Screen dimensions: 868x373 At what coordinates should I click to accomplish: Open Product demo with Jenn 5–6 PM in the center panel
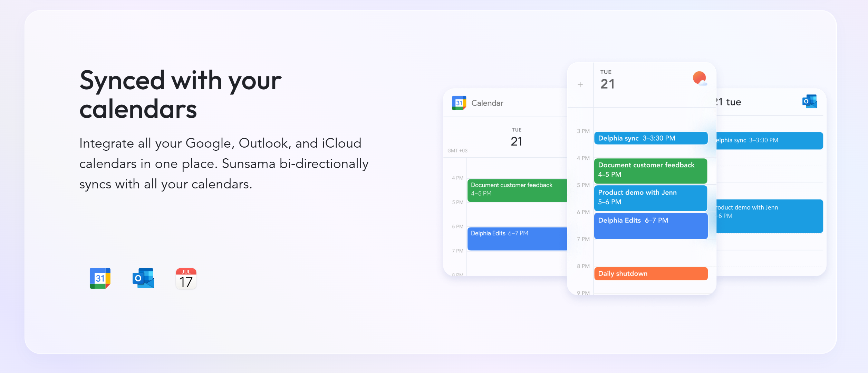click(651, 198)
